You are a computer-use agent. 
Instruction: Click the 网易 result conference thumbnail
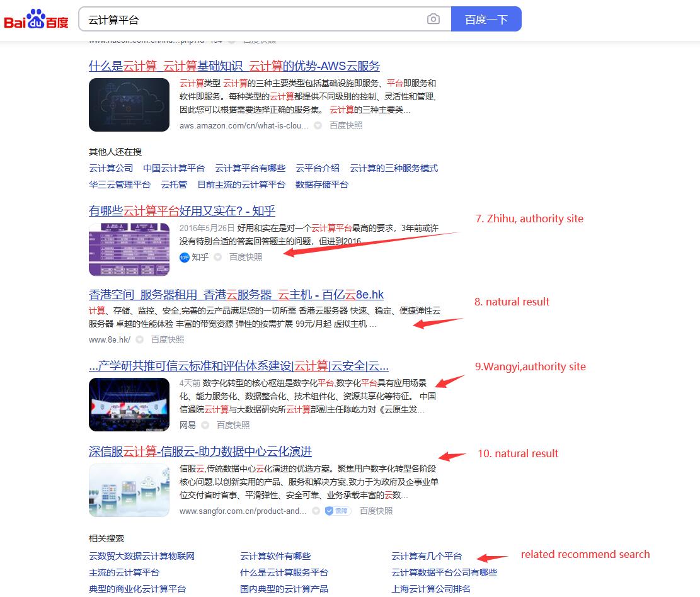(129, 405)
